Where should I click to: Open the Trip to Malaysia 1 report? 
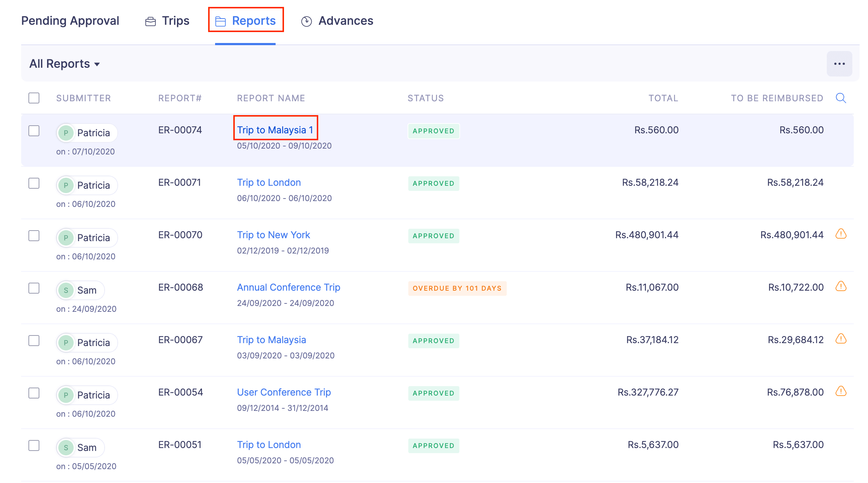[x=275, y=130]
